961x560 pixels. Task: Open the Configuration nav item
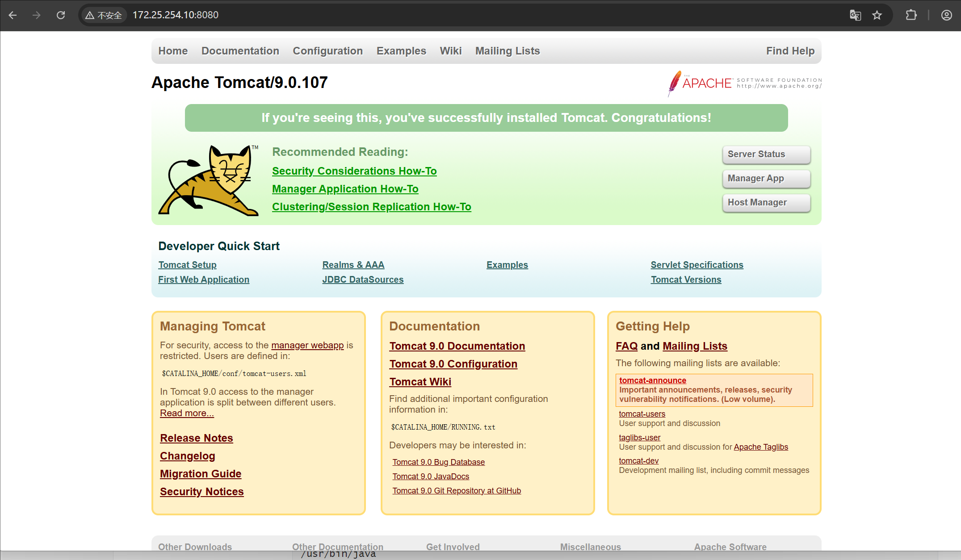[327, 51]
